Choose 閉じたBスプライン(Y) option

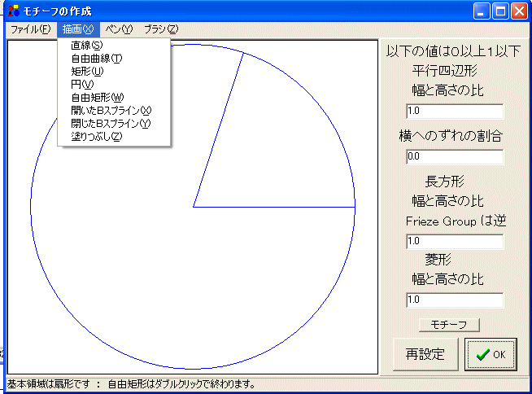pyautogui.click(x=114, y=123)
